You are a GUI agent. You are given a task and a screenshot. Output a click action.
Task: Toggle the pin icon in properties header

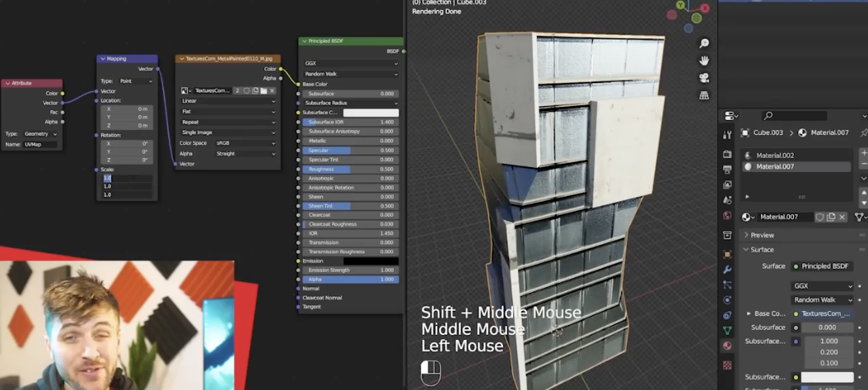click(x=864, y=132)
